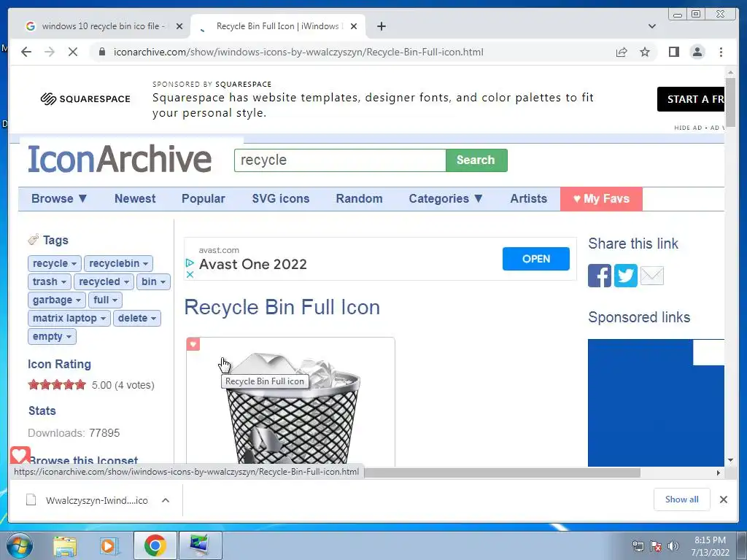The height and width of the screenshot is (560, 747).
Task: Expand options for the downloaded file
Action: 166,500
